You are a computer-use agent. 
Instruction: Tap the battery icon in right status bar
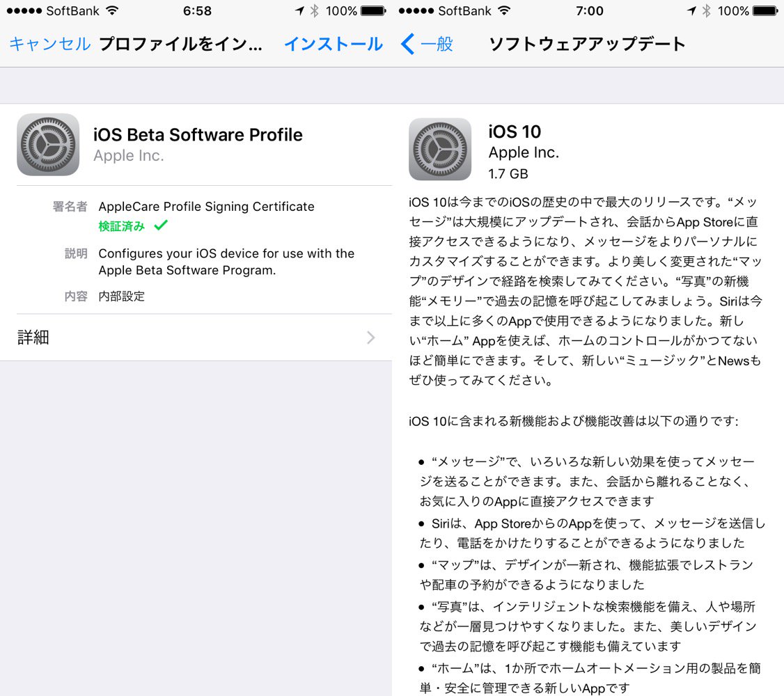pyautogui.click(x=765, y=11)
